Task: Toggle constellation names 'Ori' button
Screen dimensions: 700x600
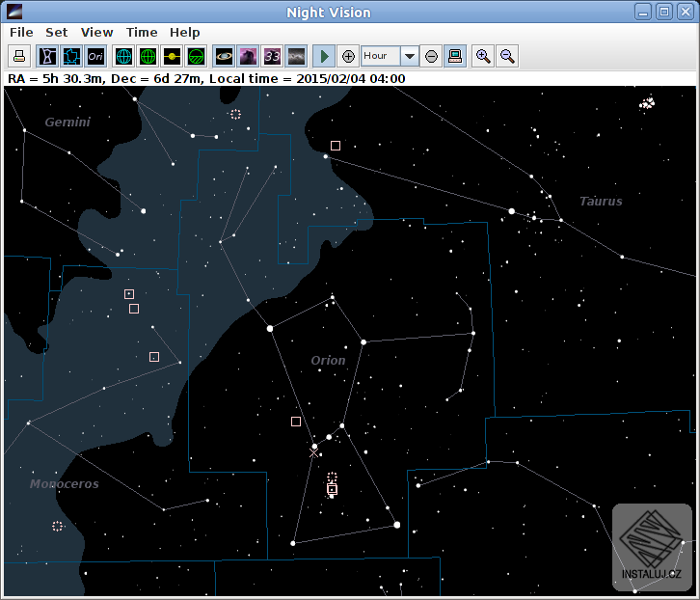Action: pos(95,56)
